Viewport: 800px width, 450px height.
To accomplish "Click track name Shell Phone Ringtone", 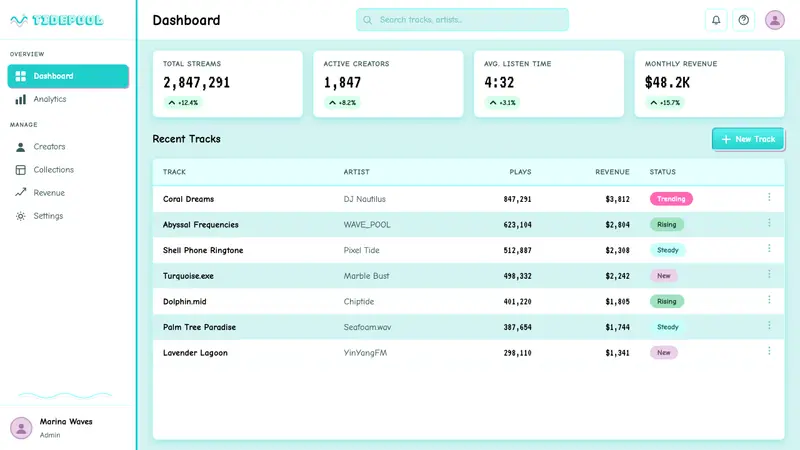I will (203, 250).
